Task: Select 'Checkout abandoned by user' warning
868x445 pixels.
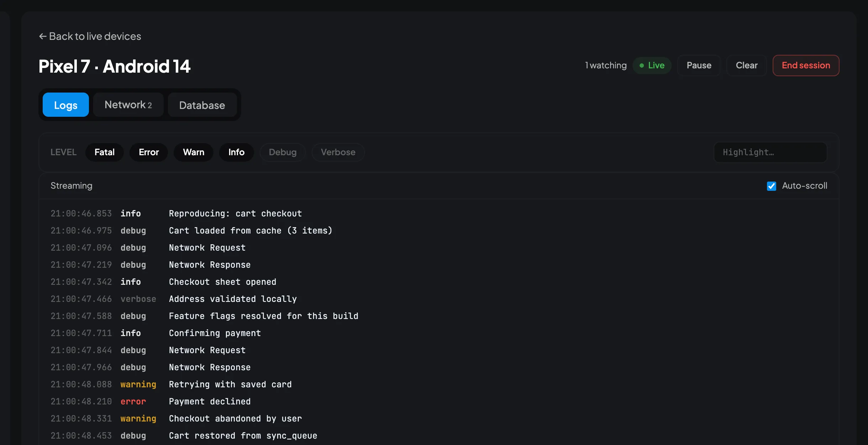Action: [x=439, y=419]
